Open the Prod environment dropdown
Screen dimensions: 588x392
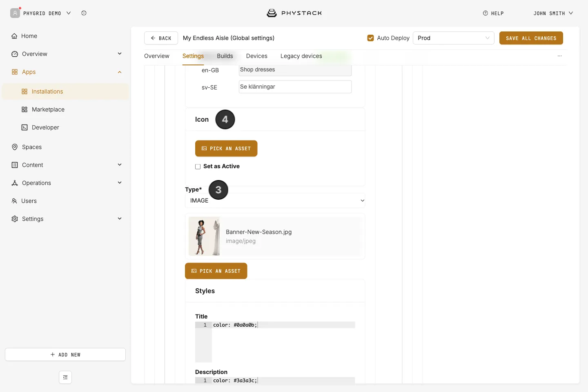454,38
